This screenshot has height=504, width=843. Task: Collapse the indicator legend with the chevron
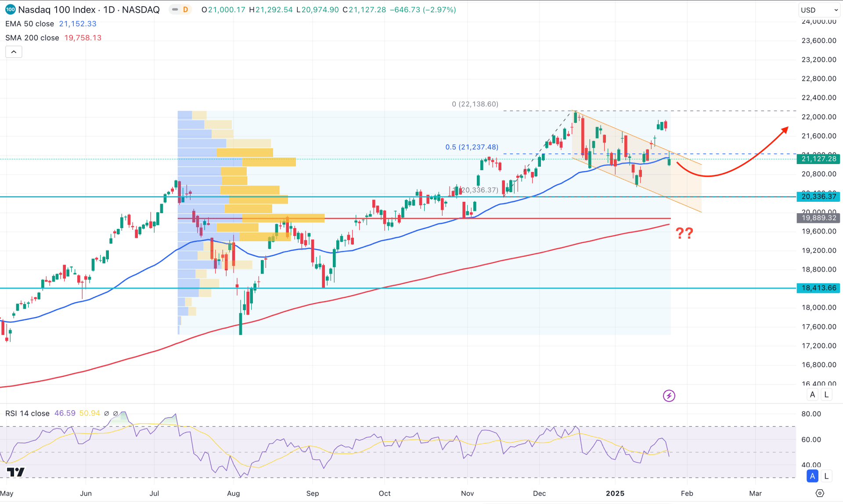coord(14,52)
